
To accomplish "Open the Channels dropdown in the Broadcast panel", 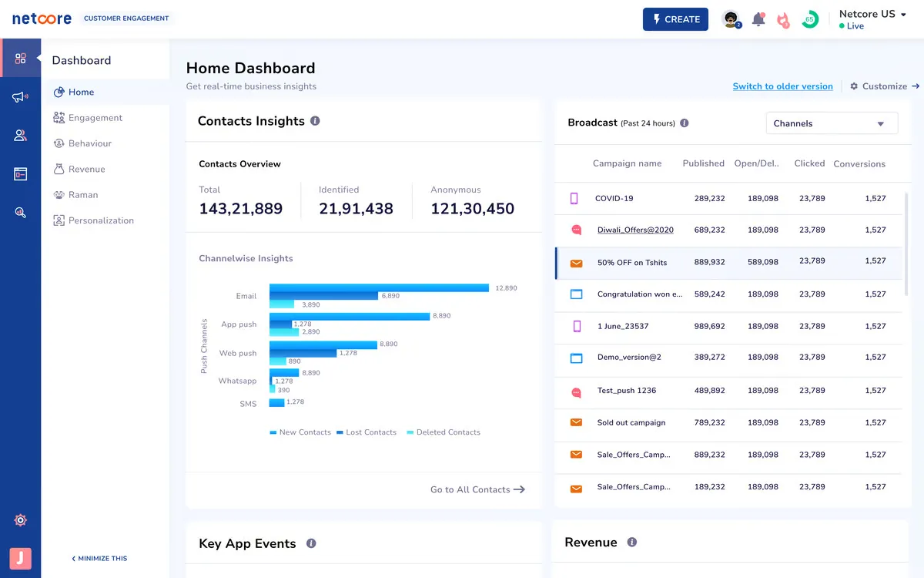I will [x=832, y=123].
